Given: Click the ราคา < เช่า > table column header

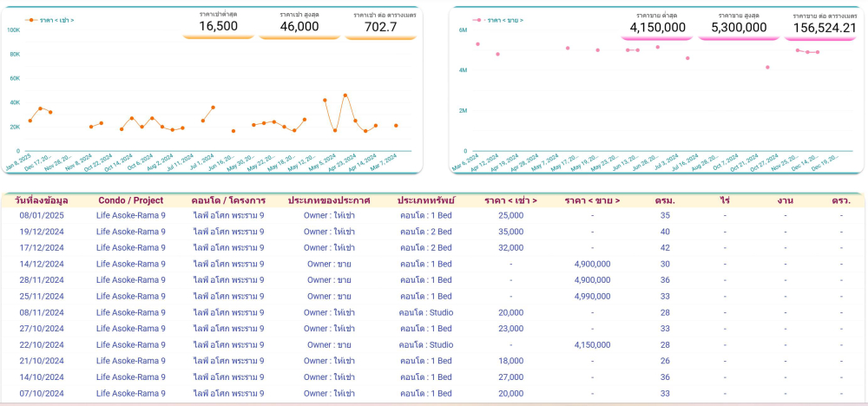Looking at the screenshot, I should [510, 200].
